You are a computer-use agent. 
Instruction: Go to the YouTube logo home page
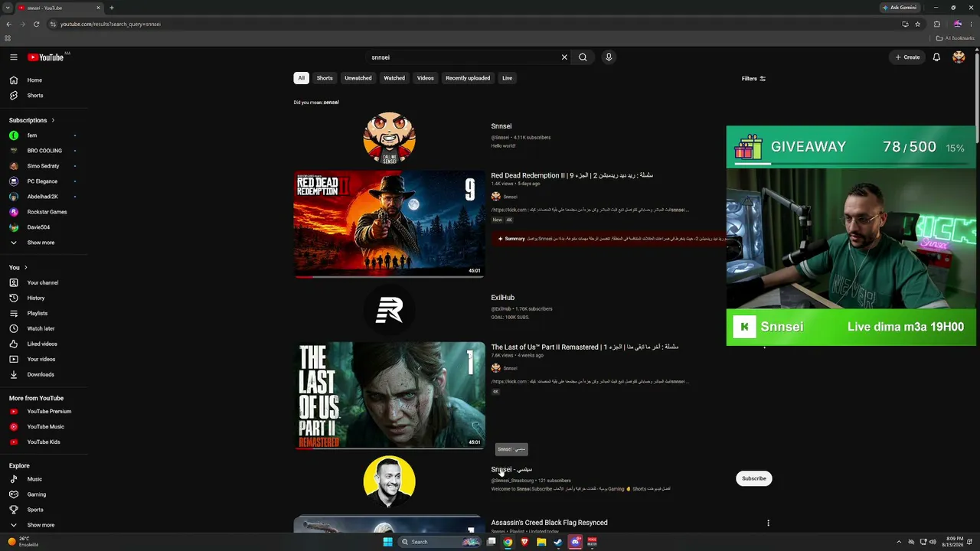pos(46,57)
